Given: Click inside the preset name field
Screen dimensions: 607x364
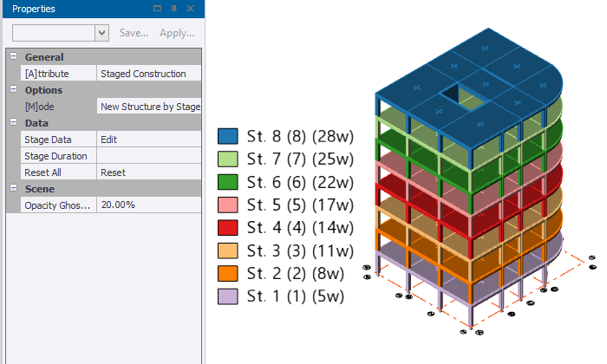Looking at the screenshot, I should (54, 33).
